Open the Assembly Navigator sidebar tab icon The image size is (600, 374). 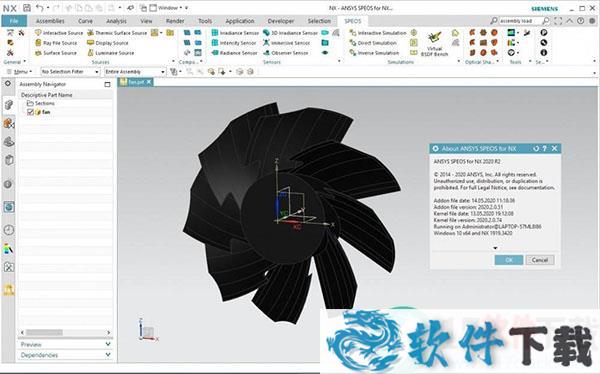pos(9,104)
